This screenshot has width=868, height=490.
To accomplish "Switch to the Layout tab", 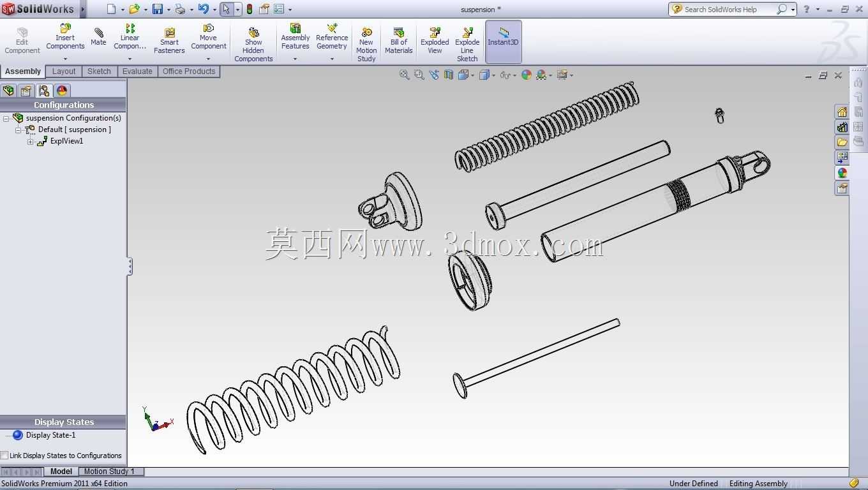I will point(64,71).
